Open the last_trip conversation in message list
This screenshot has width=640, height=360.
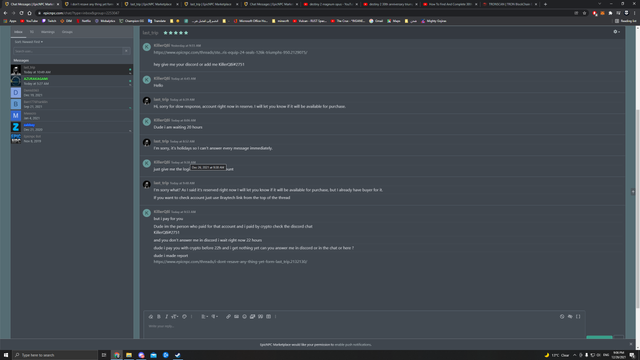[x=72, y=69]
